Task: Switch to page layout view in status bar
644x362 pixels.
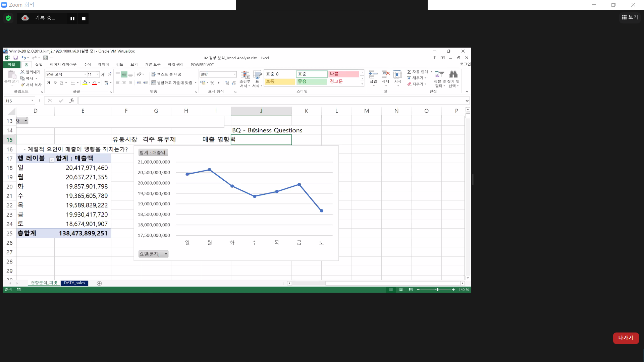Action: [401, 290]
